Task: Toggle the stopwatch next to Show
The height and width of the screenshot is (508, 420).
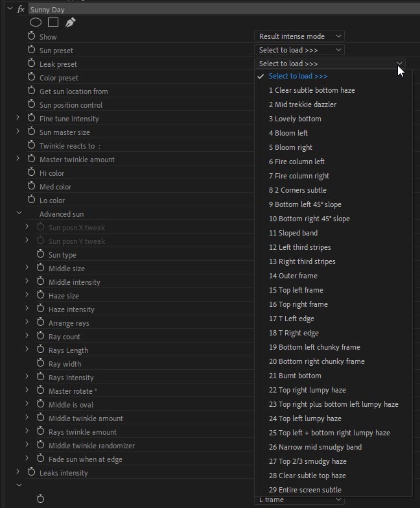Action: click(31, 37)
